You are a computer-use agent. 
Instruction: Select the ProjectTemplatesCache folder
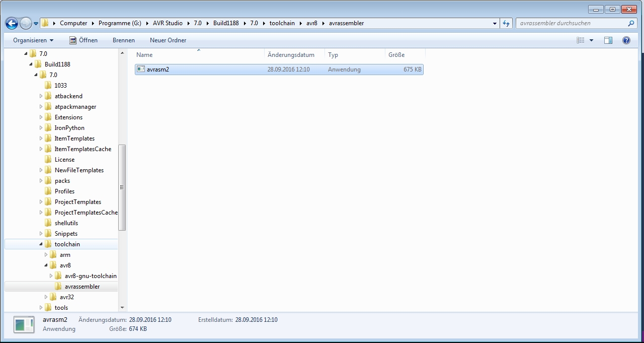(x=86, y=213)
